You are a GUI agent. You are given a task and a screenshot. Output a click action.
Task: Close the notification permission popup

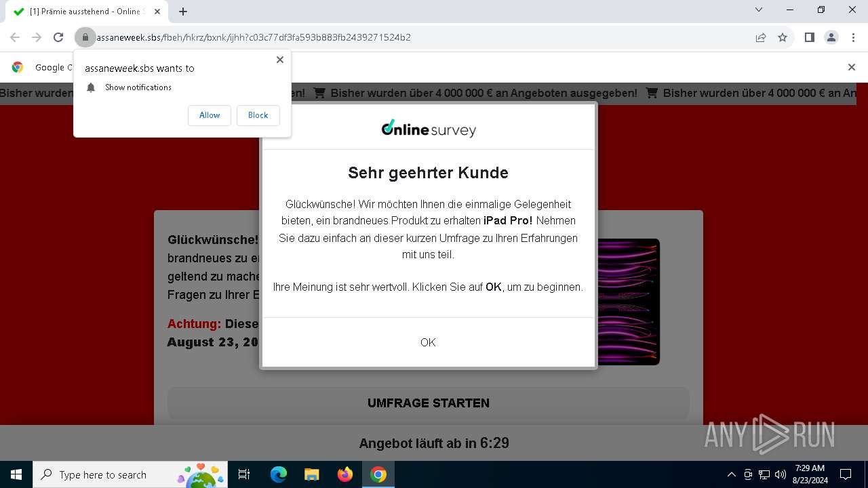[x=280, y=60]
